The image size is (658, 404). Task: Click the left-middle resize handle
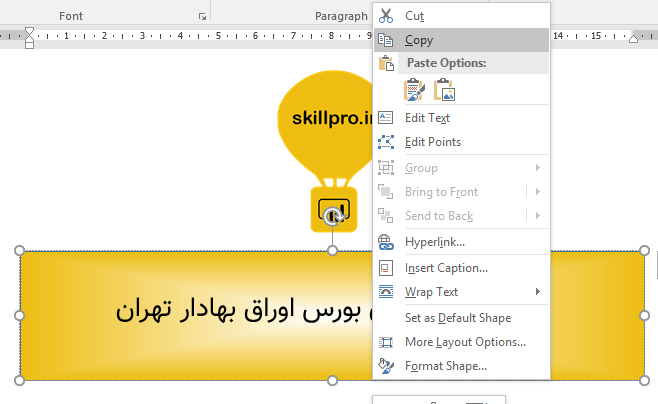pyautogui.click(x=19, y=315)
